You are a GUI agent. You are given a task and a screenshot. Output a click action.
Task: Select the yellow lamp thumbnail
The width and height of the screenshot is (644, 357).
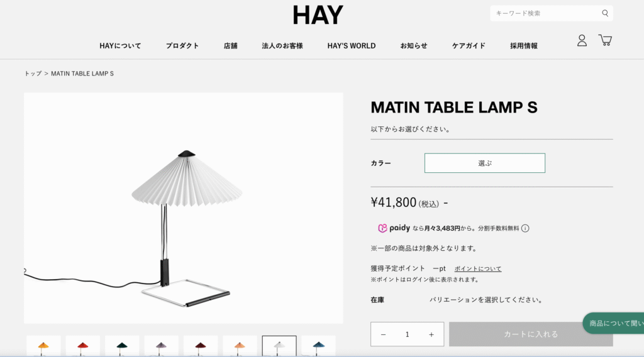43,346
